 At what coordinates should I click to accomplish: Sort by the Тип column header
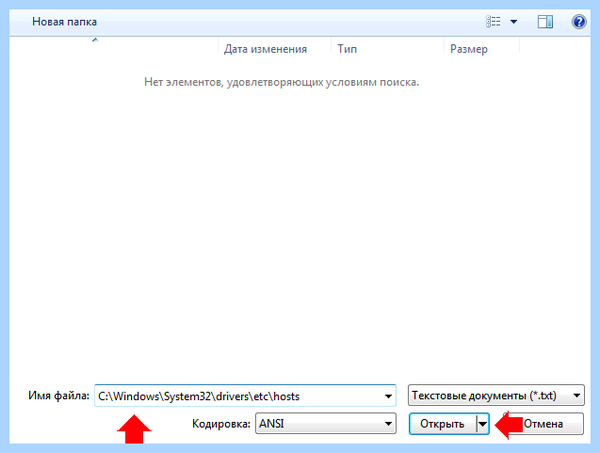point(387,49)
